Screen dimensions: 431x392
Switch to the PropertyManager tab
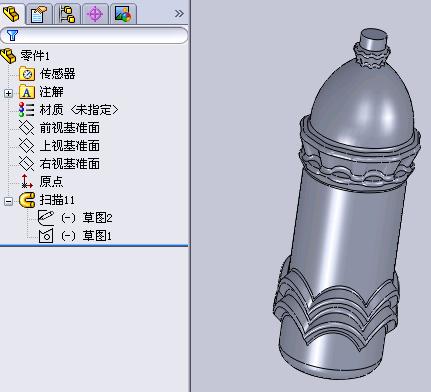[39, 14]
